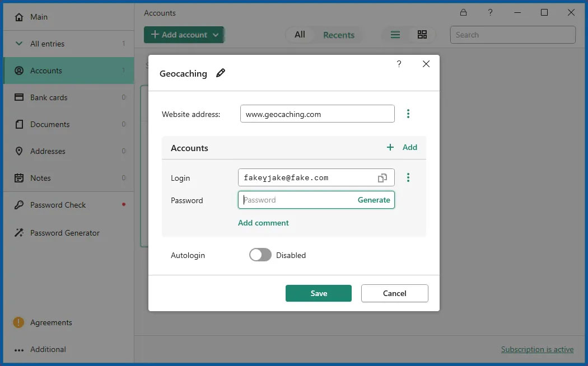
Task: Toggle the Autologin switch
Action: click(x=260, y=255)
